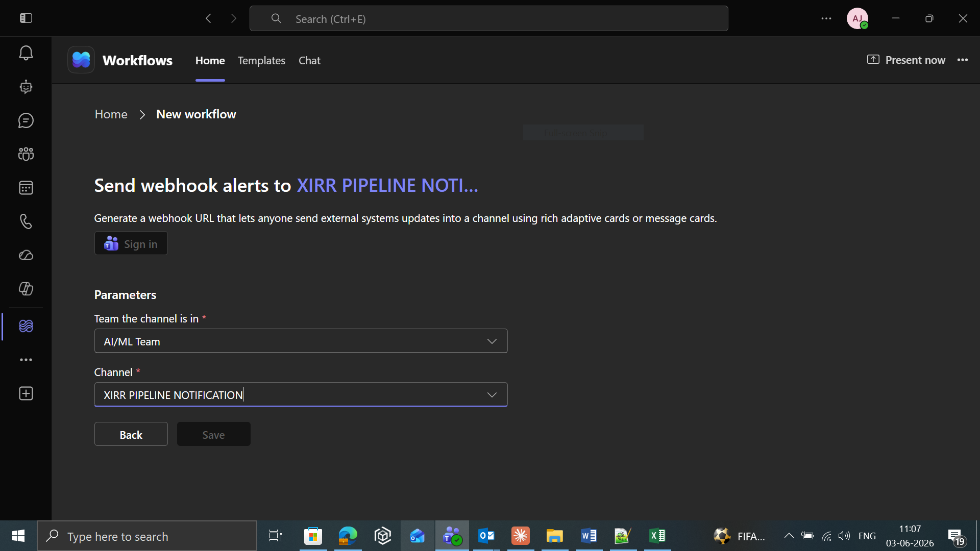Open Microsoft Teams icon on taskbar
The width and height of the screenshot is (980, 551).
click(x=452, y=536)
